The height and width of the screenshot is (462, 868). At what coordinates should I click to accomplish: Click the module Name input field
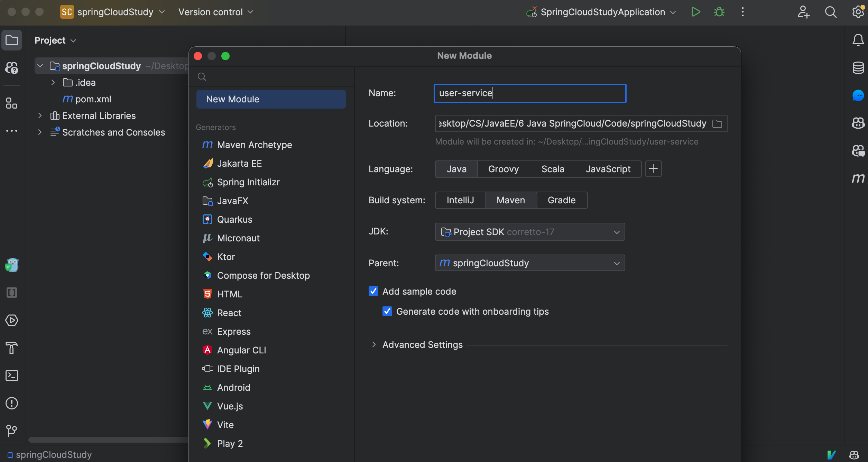(530, 93)
